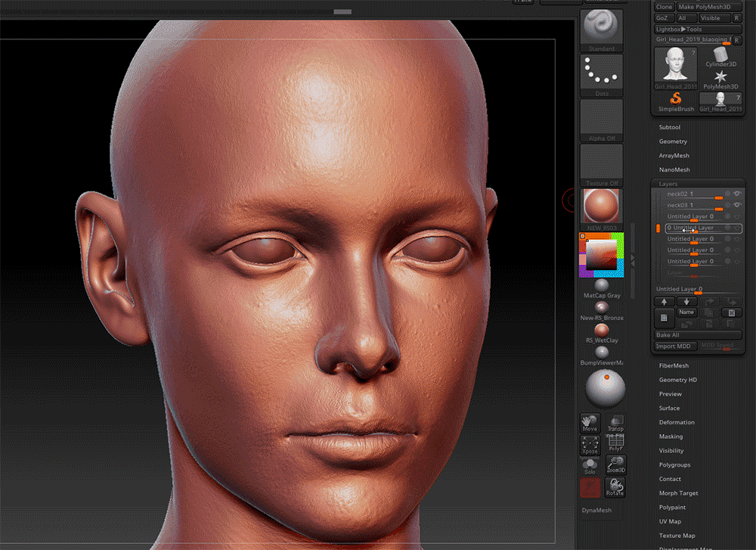Activate the Rotate view button
Image resolution: width=756 pixels, height=550 pixels.
615,487
